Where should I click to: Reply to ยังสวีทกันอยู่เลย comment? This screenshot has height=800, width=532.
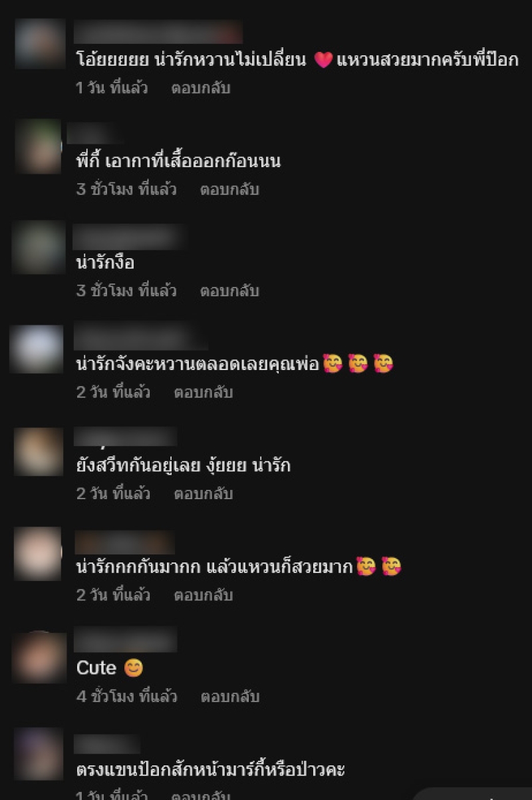click(203, 494)
